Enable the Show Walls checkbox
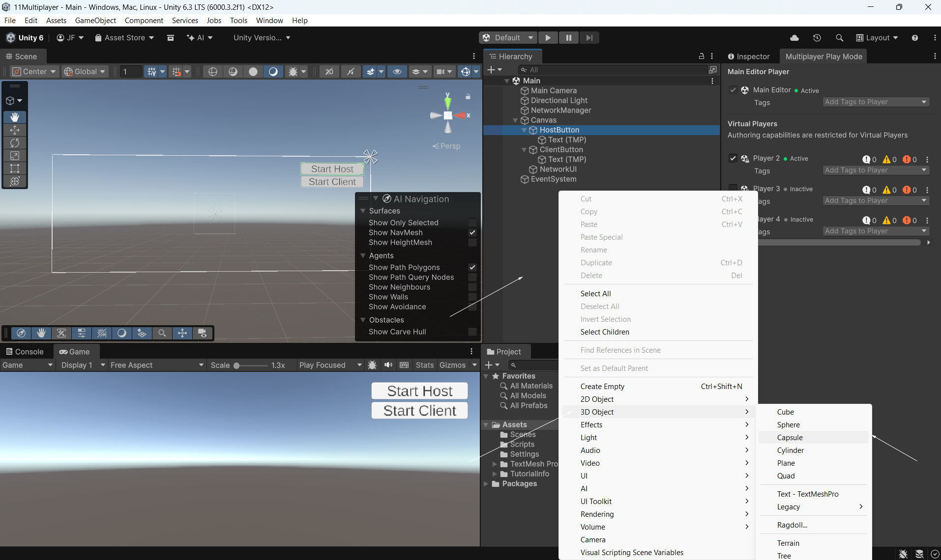The height and width of the screenshot is (560, 941). click(472, 297)
